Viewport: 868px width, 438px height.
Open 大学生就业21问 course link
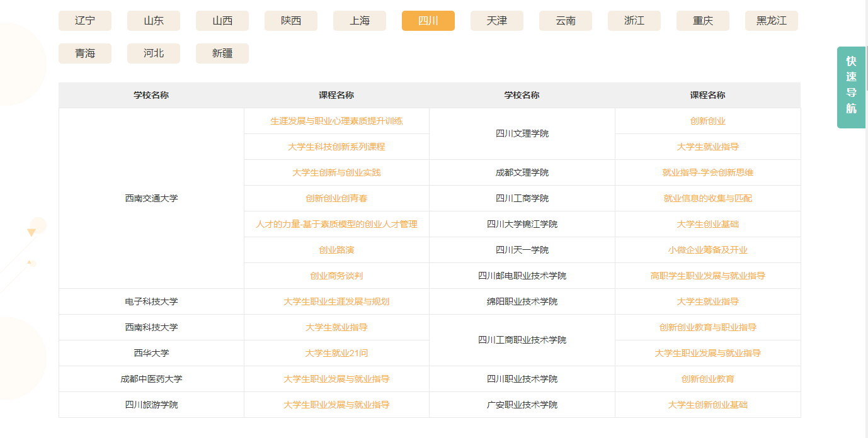(x=336, y=353)
